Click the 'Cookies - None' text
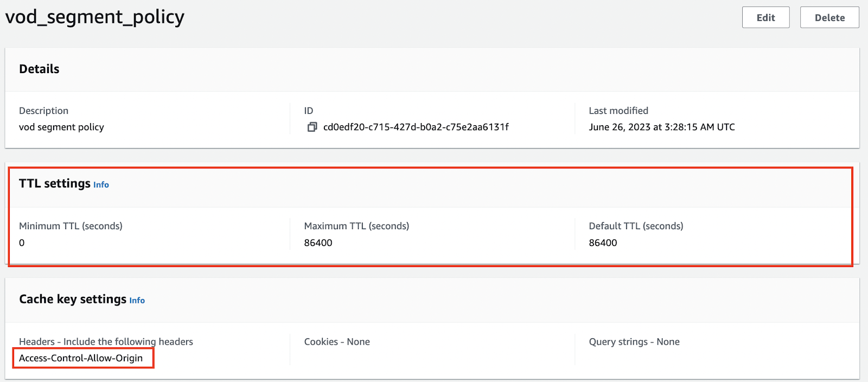This screenshot has height=382, width=868. (337, 342)
